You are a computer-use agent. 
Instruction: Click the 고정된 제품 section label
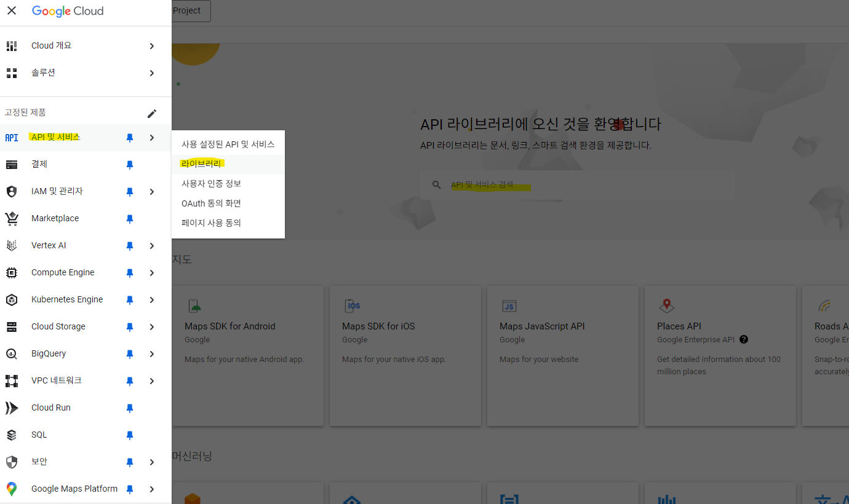click(x=25, y=112)
